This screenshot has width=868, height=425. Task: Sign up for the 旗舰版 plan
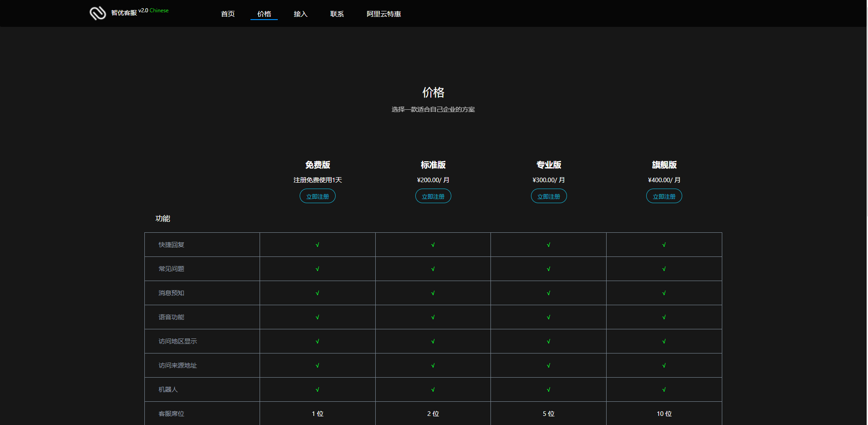click(664, 196)
